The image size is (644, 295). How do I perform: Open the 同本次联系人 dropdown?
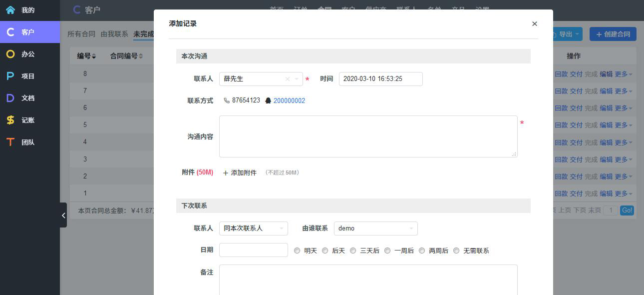254,228
